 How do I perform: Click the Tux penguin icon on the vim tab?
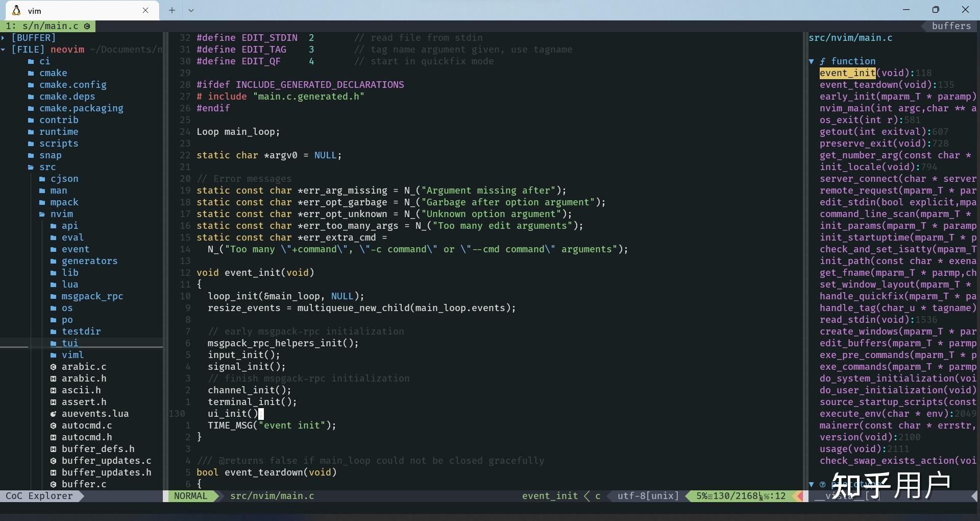[x=16, y=10]
